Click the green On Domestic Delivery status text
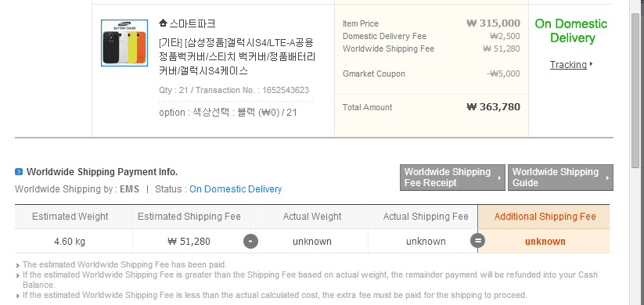The width and height of the screenshot is (644, 305). click(x=570, y=30)
